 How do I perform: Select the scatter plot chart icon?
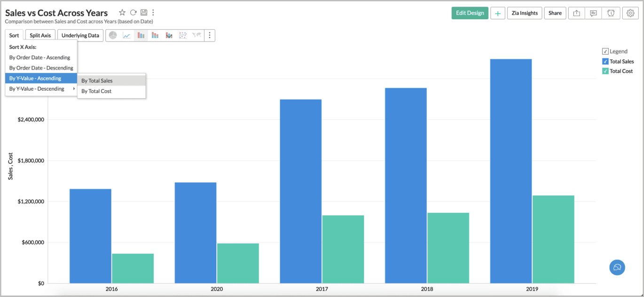[183, 35]
